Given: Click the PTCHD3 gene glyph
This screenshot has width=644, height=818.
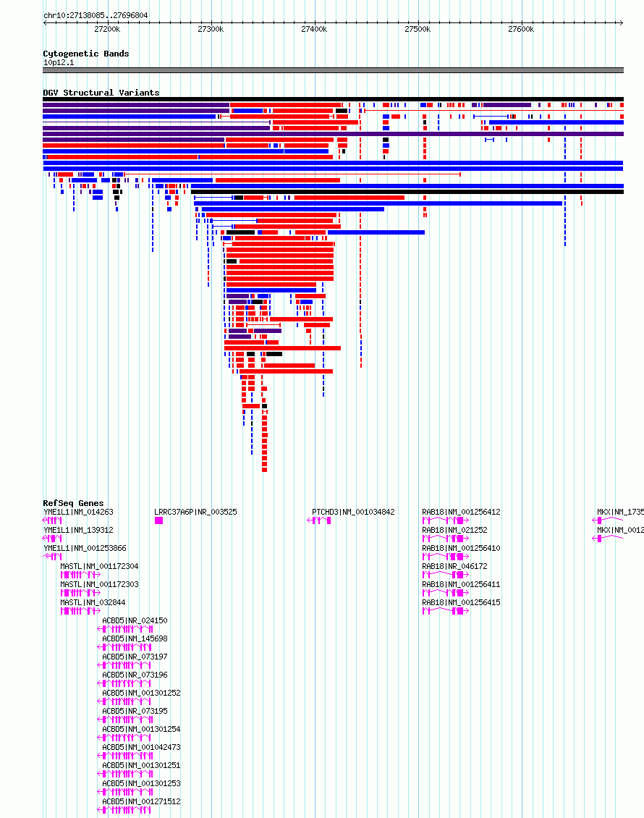Looking at the screenshot, I should coord(318,520).
